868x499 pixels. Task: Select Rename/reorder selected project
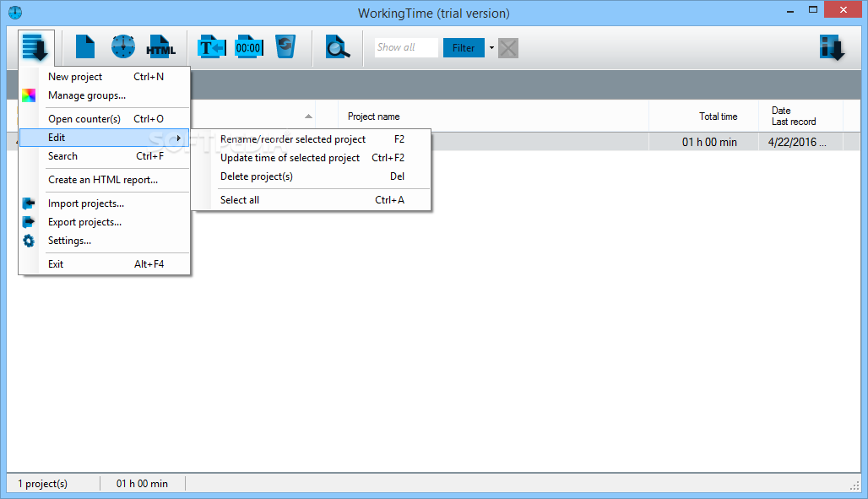(x=311, y=139)
